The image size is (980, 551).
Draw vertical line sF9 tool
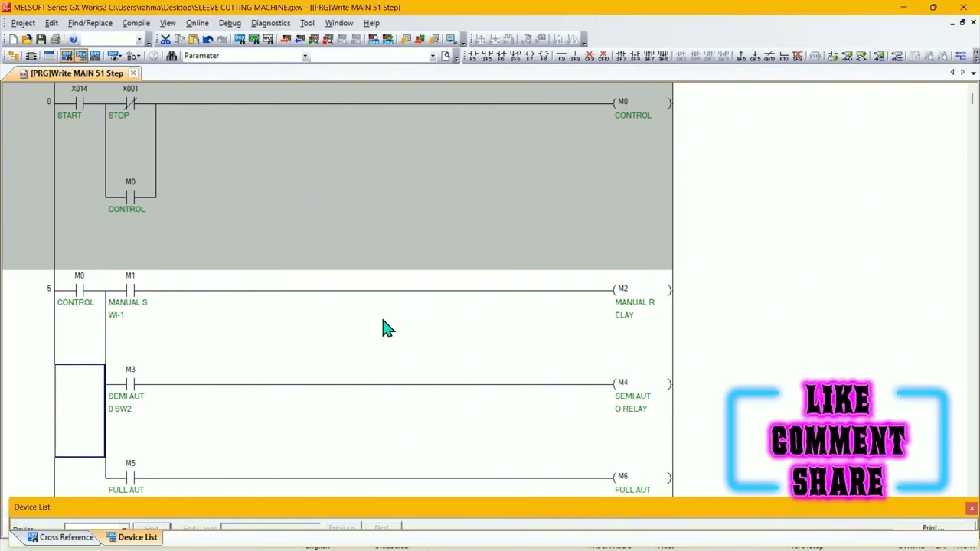(x=575, y=56)
